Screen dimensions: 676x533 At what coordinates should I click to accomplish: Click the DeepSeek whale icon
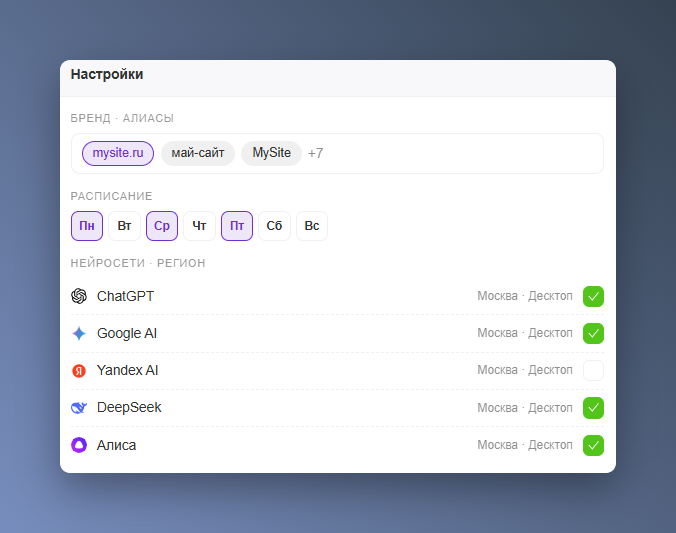click(79, 408)
